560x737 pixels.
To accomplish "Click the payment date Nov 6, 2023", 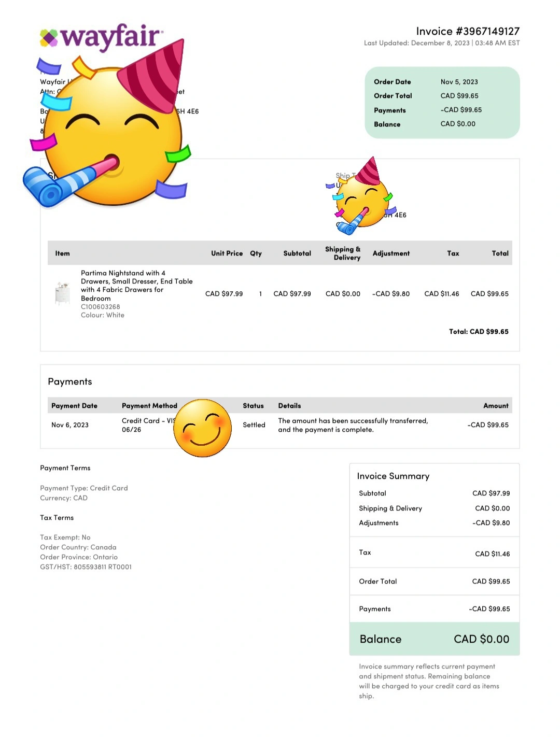I will 70,425.
